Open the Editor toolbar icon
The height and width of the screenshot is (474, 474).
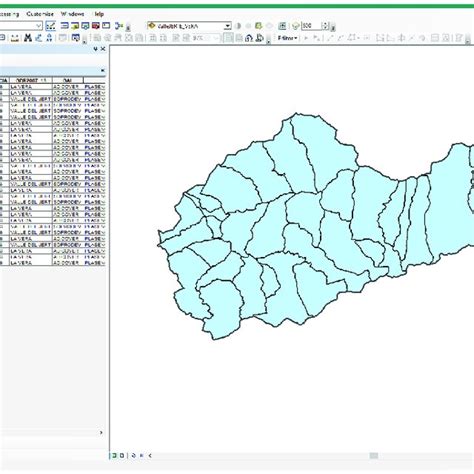click(51, 26)
